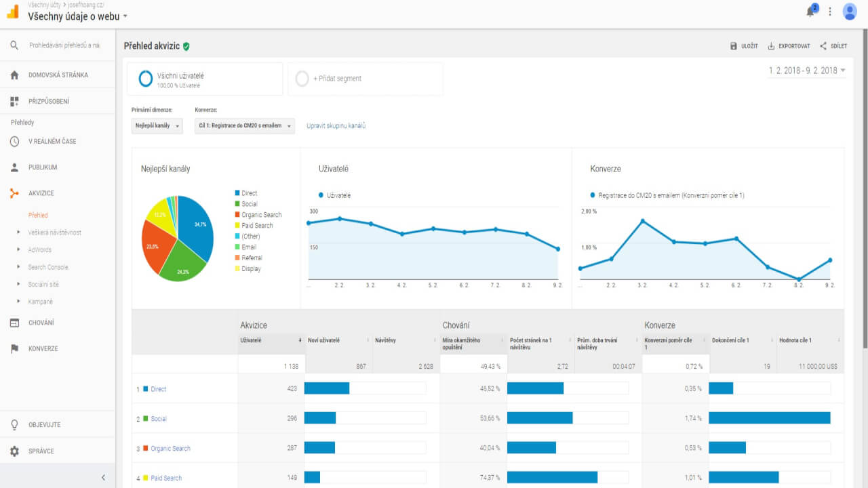Open the Objevujte lightbulb icon
This screenshot has width=868, height=488.
[14, 423]
